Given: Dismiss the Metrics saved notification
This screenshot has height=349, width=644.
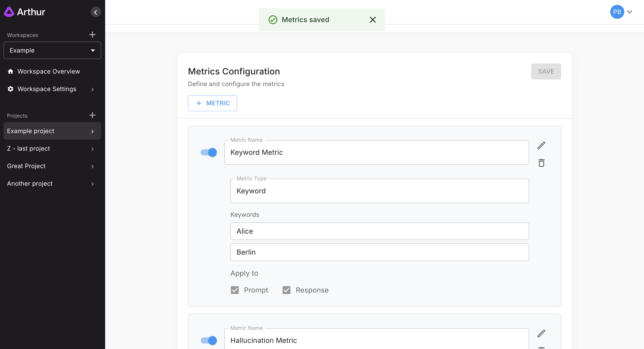Looking at the screenshot, I should click(373, 20).
